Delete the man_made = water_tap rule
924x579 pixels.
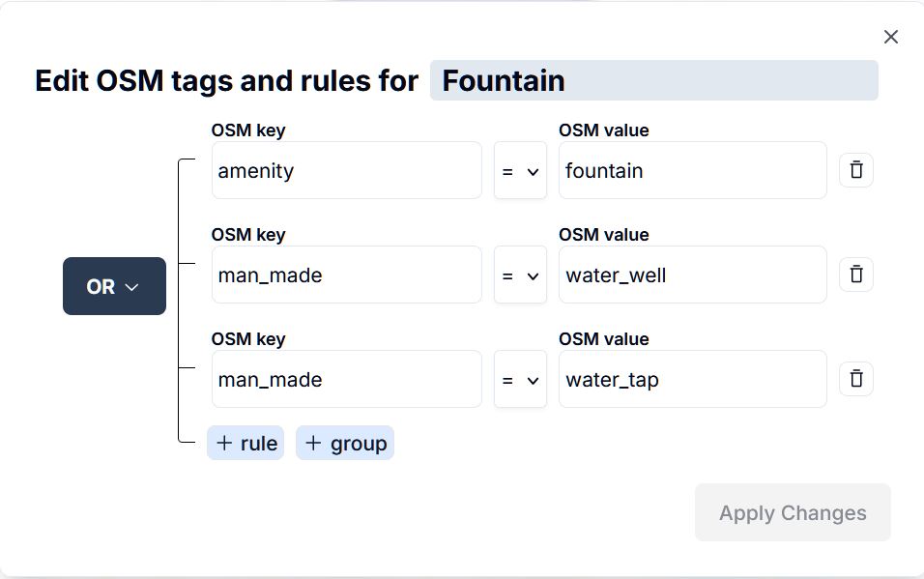tap(855, 379)
